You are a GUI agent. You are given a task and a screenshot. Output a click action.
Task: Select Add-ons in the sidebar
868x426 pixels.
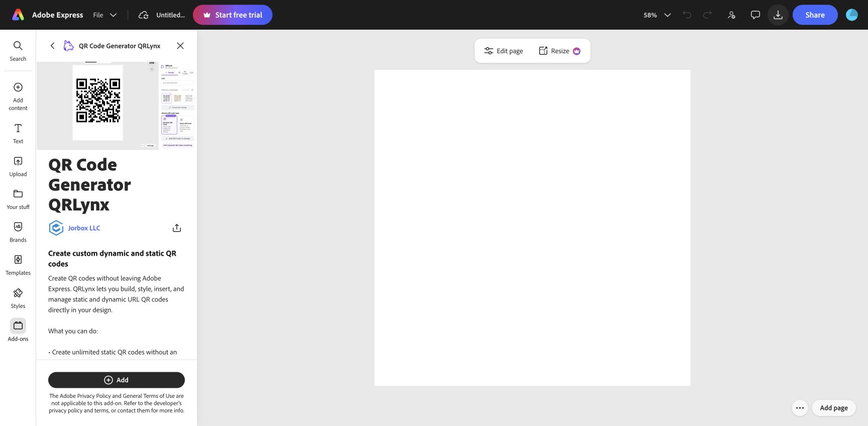(18, 331)
